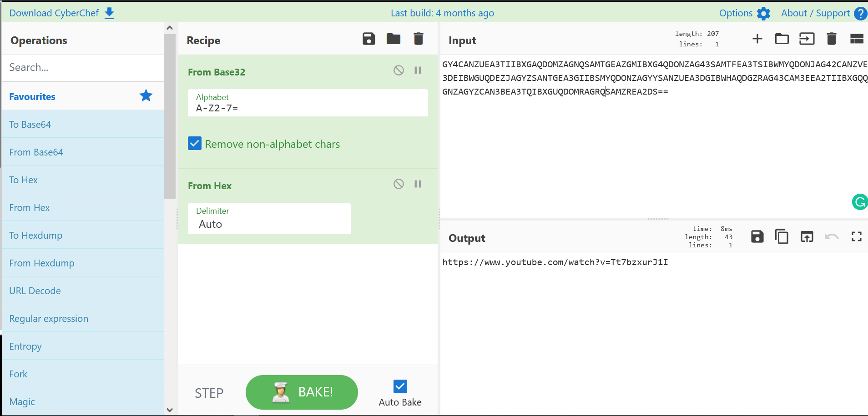Undo the output switch
The width and height of the screenshot is (868, 416).
tap(832, 236)
